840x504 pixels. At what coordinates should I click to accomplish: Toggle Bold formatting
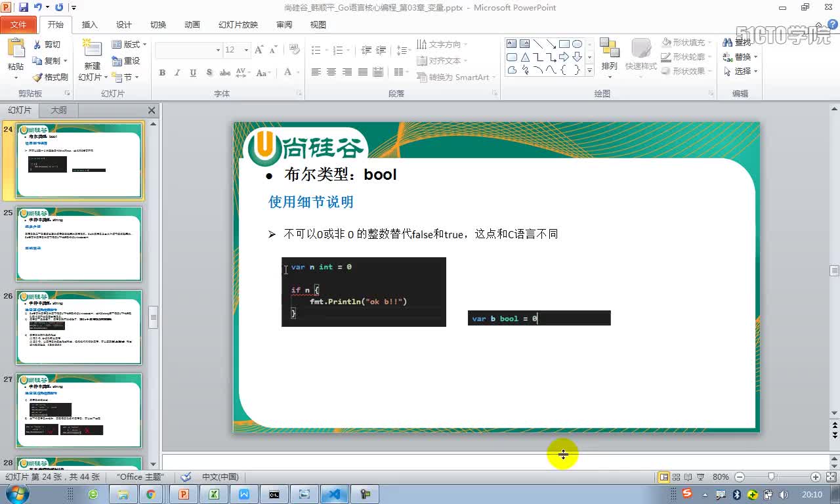tap(162, 73)
